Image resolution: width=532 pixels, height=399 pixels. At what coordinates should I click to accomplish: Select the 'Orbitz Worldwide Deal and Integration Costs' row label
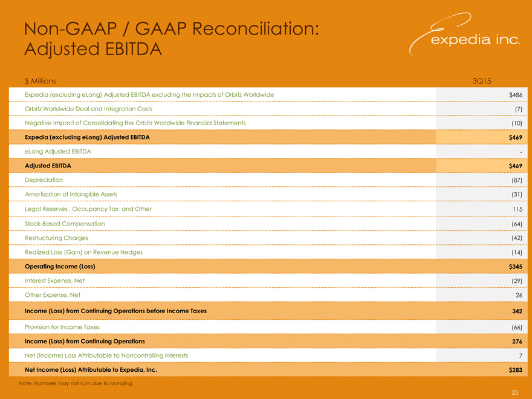pos(88,109)
